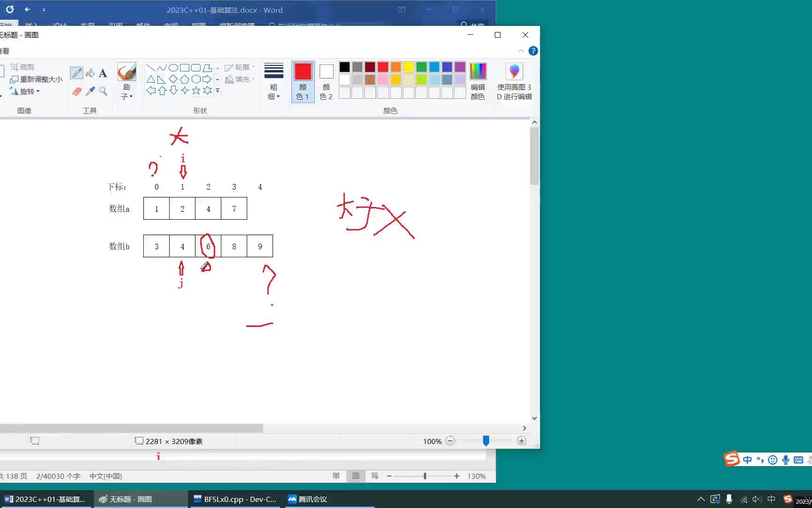Choose the Diamond shape
Image resolution: width=812 pixels, height=508 pixels.
(x=173, y=79)
